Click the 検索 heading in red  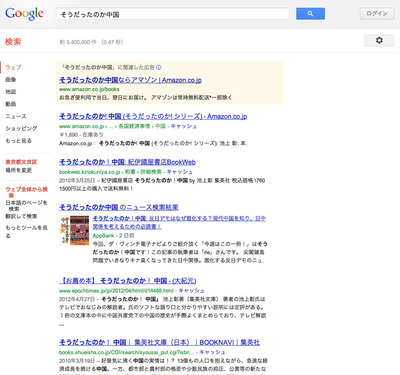coord(13,42)
